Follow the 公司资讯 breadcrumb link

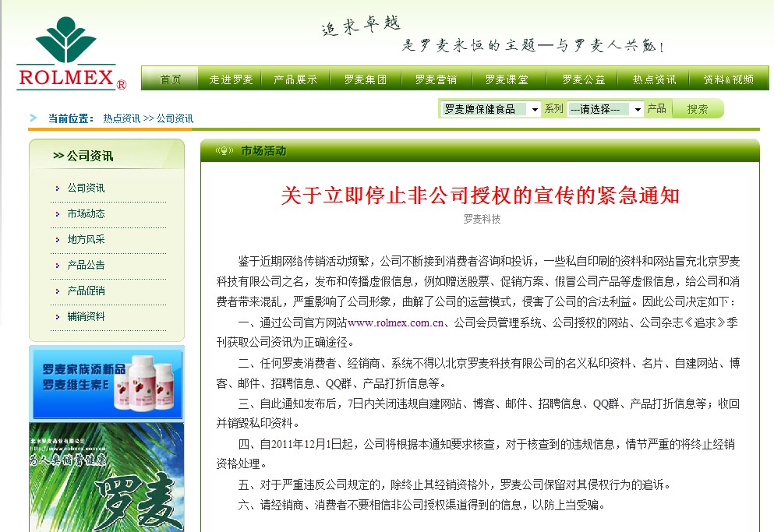click(175, 118)
